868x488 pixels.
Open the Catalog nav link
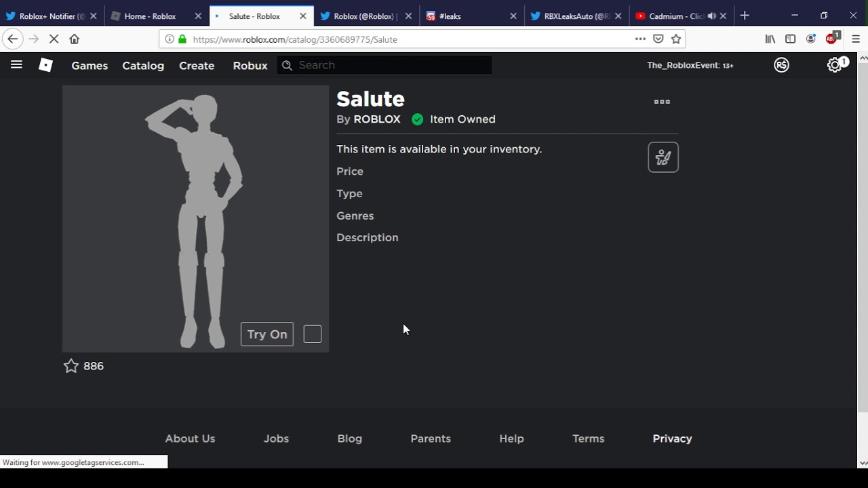pos(143,66)
